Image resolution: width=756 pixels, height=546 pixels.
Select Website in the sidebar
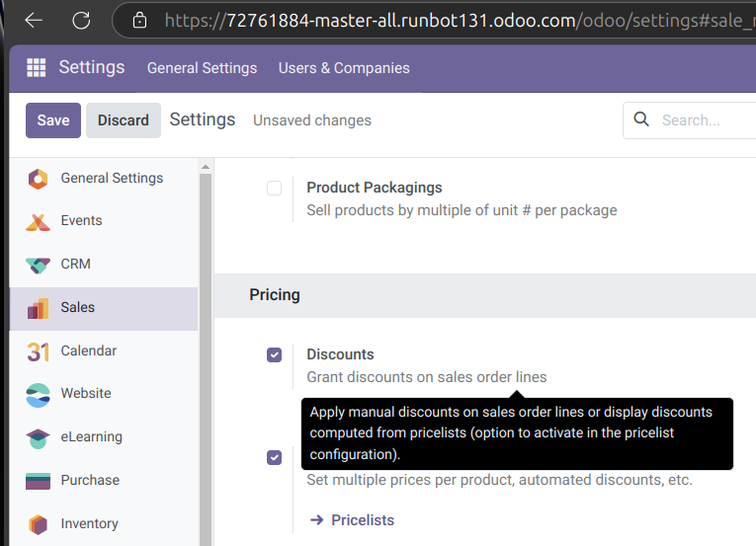104,393
